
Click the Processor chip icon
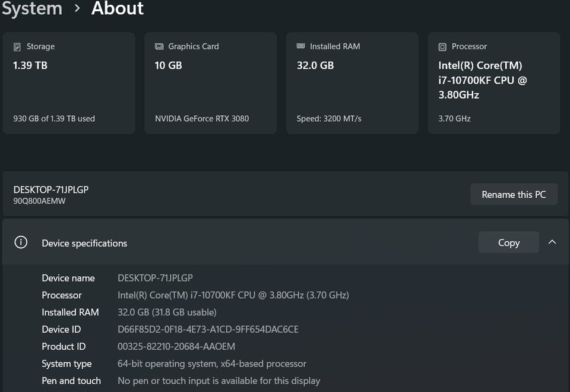442,46
